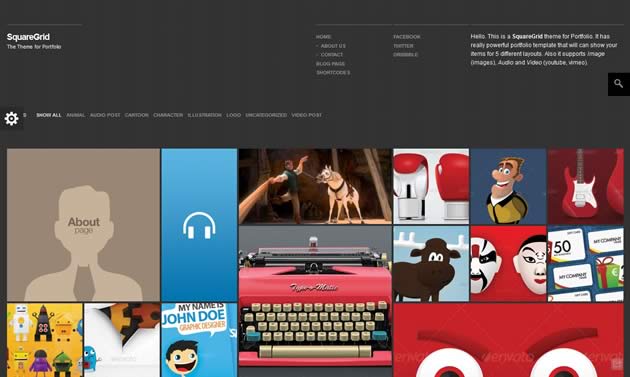
Task: Open the settings gear panel
Action: [12, 119]
